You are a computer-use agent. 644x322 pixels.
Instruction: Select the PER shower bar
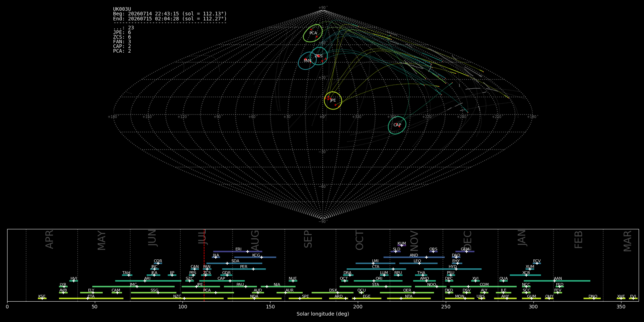pyautogui.click(x=244, y=269)
